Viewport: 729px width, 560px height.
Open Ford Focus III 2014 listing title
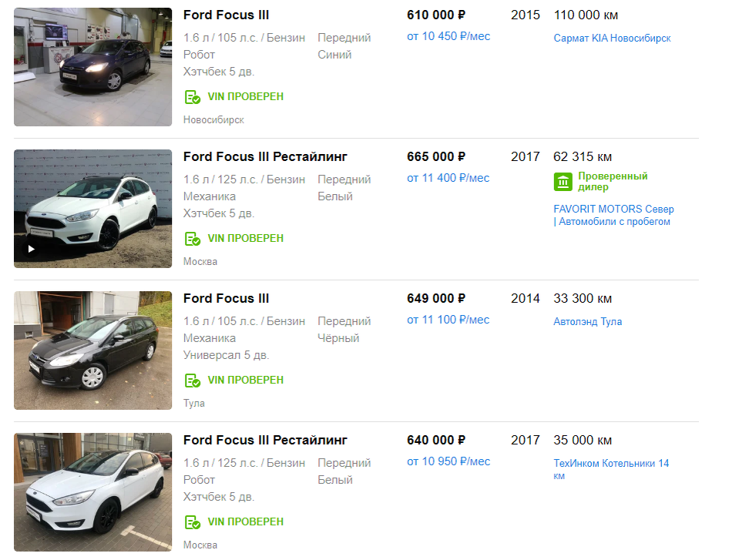click(x=226, y=298)
